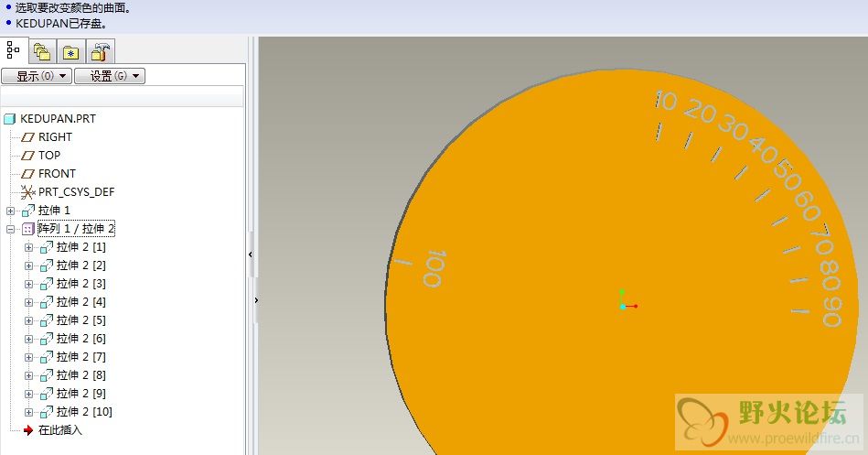Image resolution: width=868 pixels, height=455 pixels.
Task: Click the 拉伸 1 extrude icon
Action: 27,210
